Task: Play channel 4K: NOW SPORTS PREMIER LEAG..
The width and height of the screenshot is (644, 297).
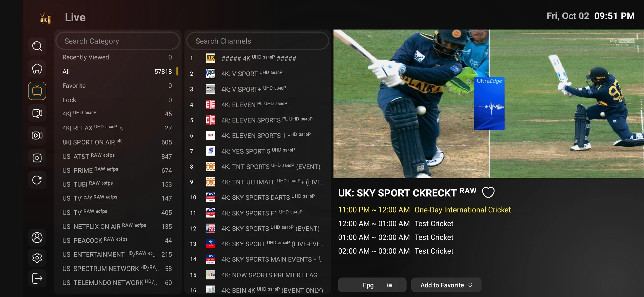Action: tap(257, 275)
